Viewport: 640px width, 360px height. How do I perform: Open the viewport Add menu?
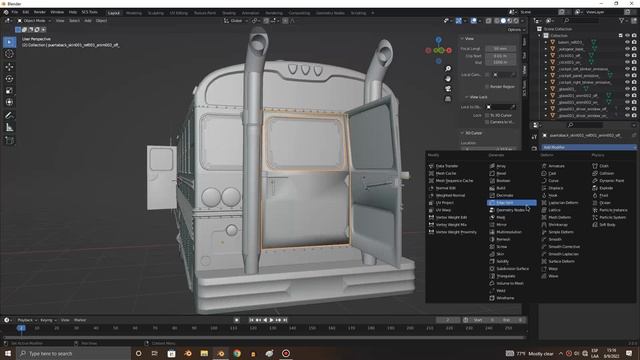point(88,20)
